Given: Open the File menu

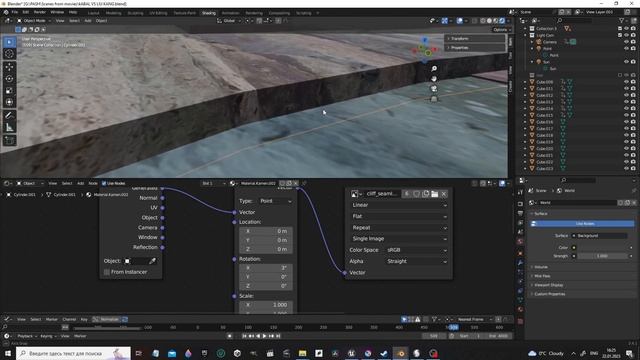Looking at the screenshot, I should (x=15, y=12).
